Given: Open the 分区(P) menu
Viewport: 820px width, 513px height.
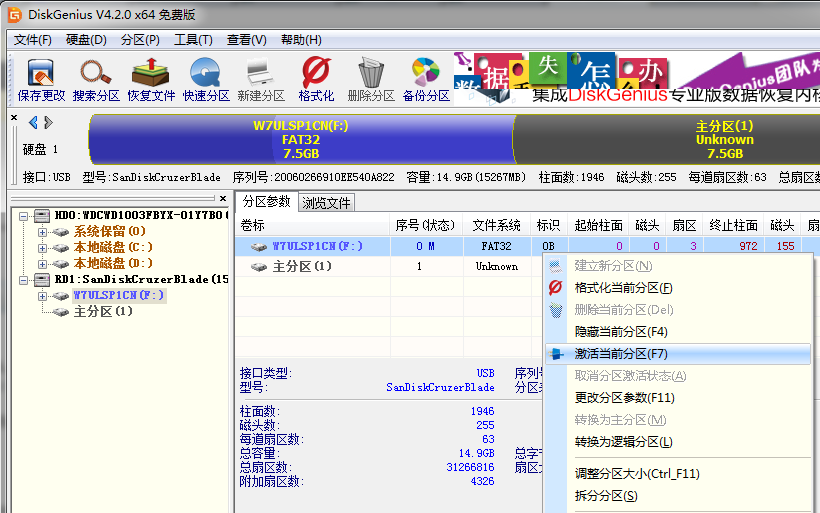Looking at the screenshot, I should pos(140,40).
